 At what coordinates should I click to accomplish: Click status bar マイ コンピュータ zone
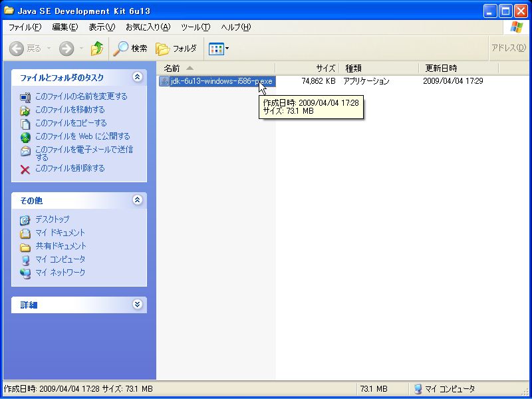[444, 389]
